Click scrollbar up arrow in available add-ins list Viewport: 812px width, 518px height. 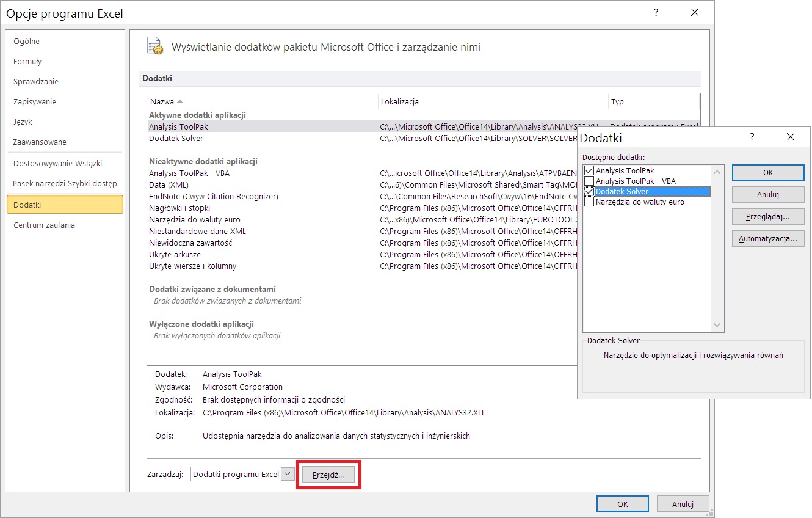(717, 171)
